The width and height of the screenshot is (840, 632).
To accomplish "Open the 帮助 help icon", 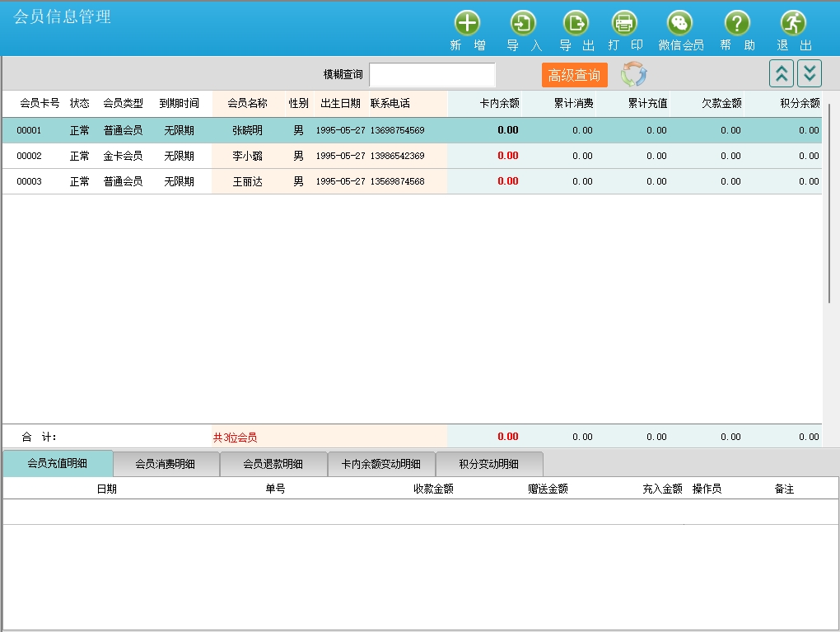I will (736, 24).
